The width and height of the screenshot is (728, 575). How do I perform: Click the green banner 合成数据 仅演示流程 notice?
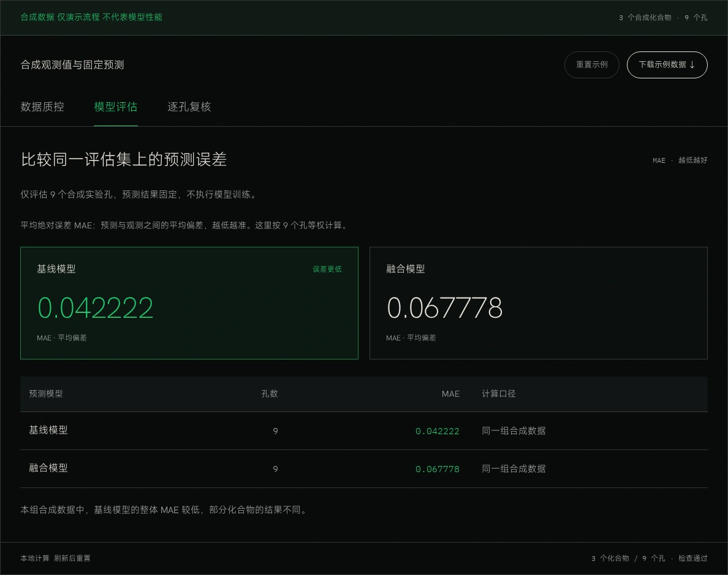coord(91,17)
